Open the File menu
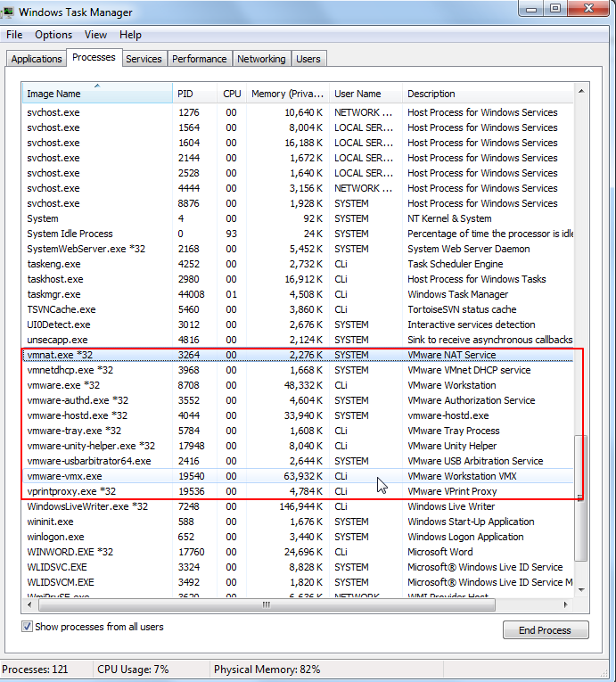Viewport: 616px width, 682px height. click(14, 35)
